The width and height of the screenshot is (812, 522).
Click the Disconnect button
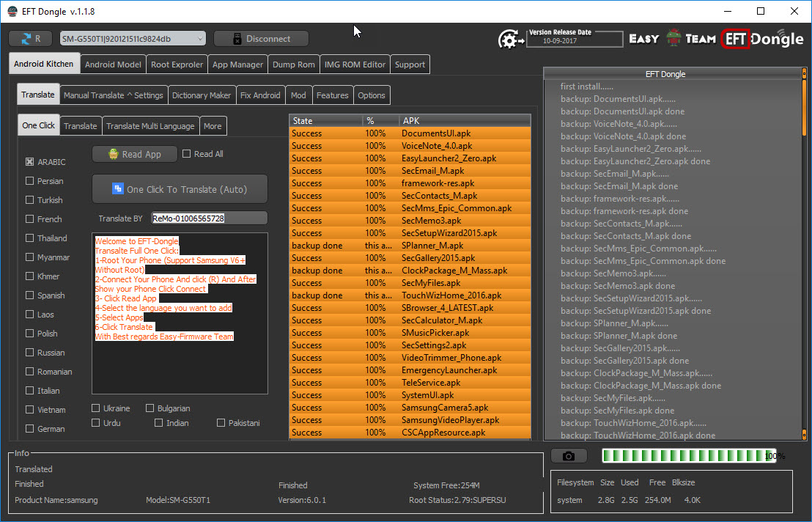pyautogui.click(x=261, y=38)
